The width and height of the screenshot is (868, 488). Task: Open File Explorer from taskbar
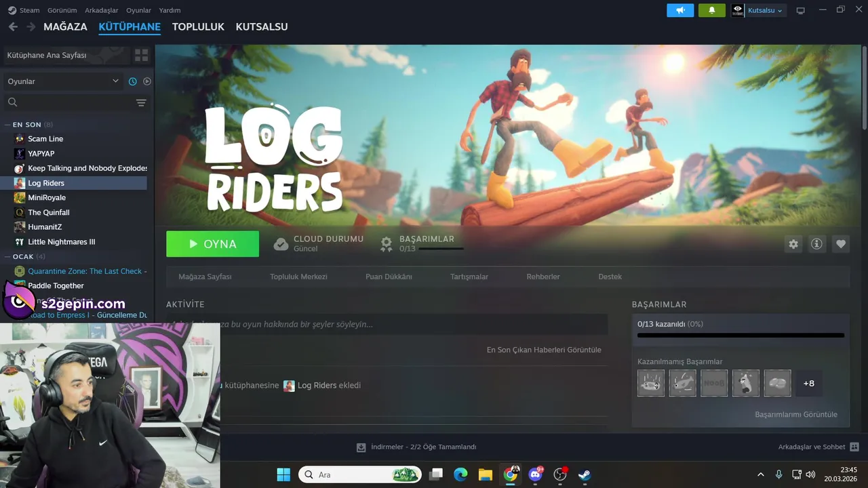(x=485, y=474)
